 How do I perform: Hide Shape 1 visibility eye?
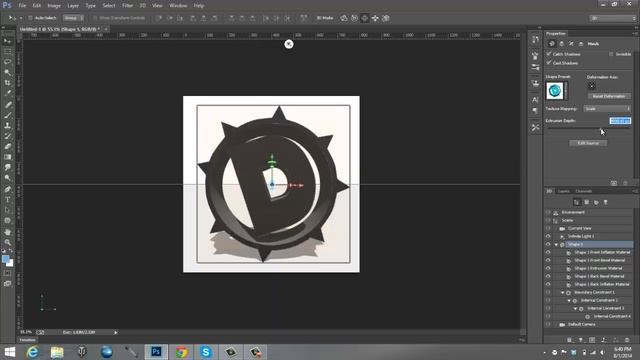[x=548, y=244]
